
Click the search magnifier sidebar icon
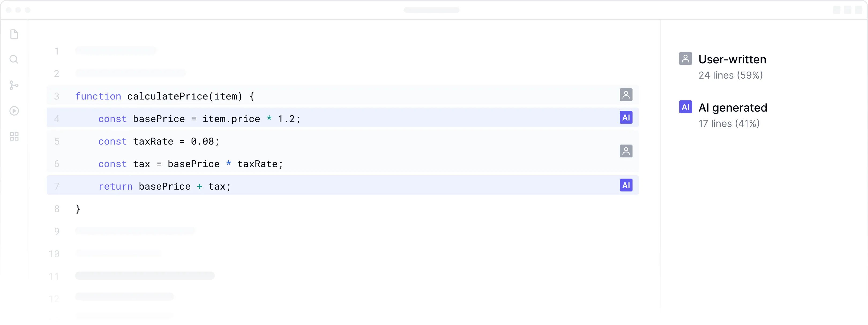[14, 60]
